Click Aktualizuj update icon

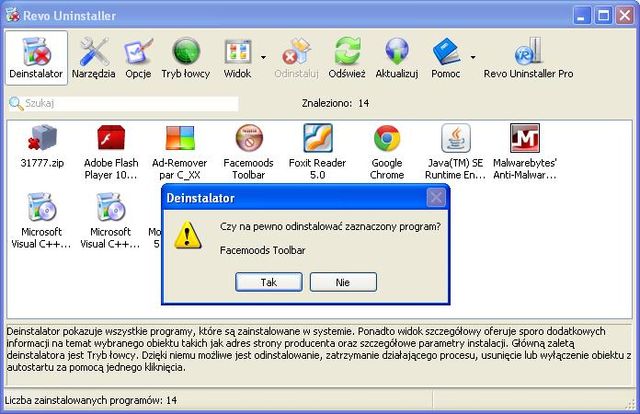(x=397, y=58)
